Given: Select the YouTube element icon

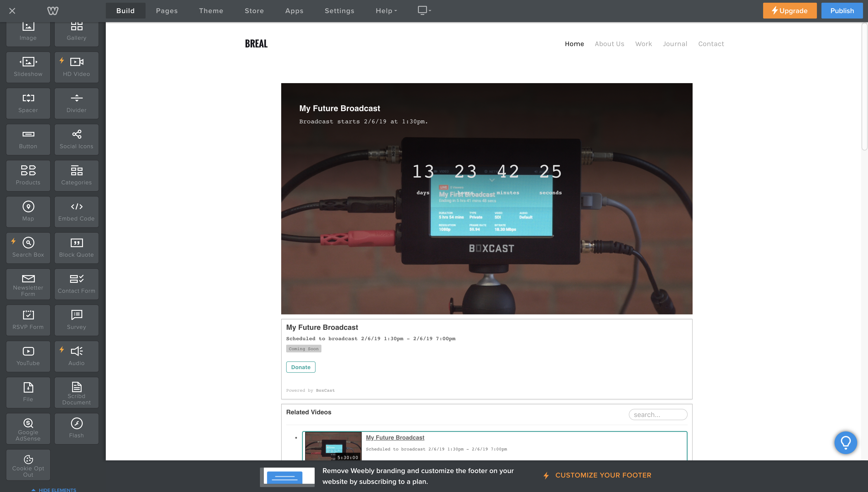Looking at the screenshot, I should pos(28,351).
